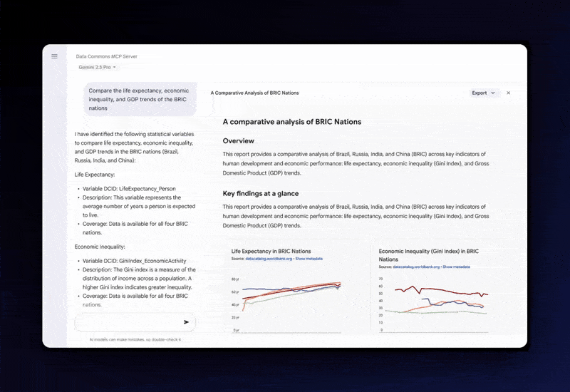Open the Gemini 2.5 Pro model selector
The height and width of the screenshot is (392, 570).
[x=96, y=67]
